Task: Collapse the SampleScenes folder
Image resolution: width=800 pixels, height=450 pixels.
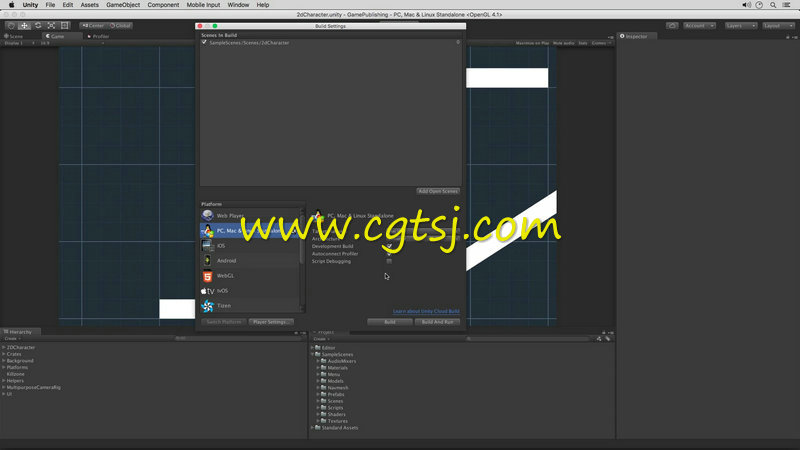Action: pos(312,354)
